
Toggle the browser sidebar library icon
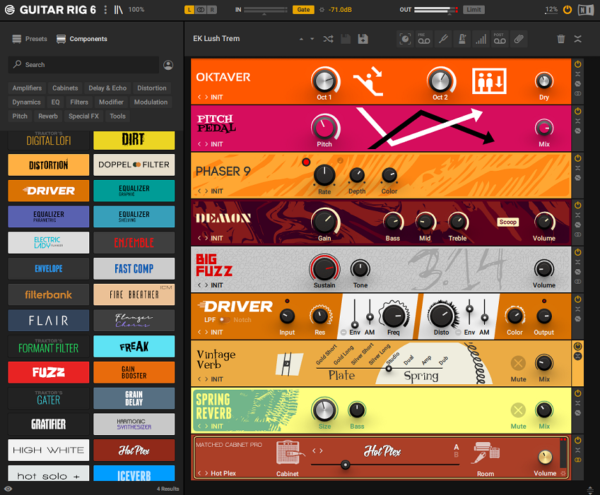(x=118, y=10)
